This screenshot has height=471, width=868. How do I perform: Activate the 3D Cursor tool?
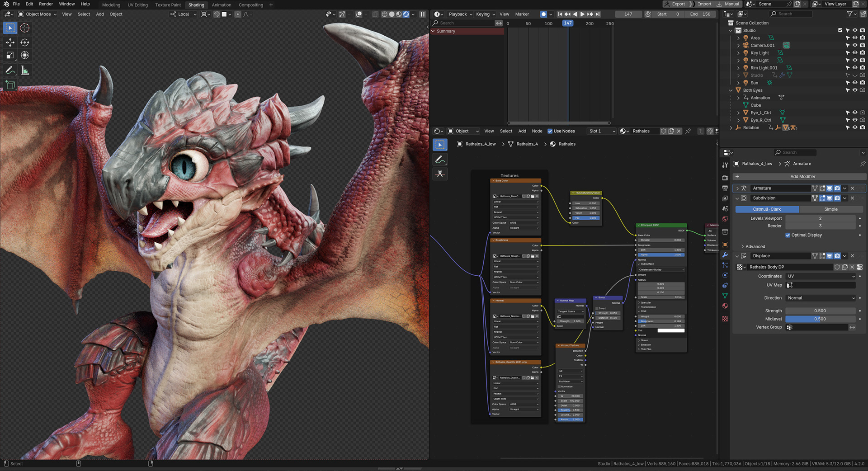25,28
